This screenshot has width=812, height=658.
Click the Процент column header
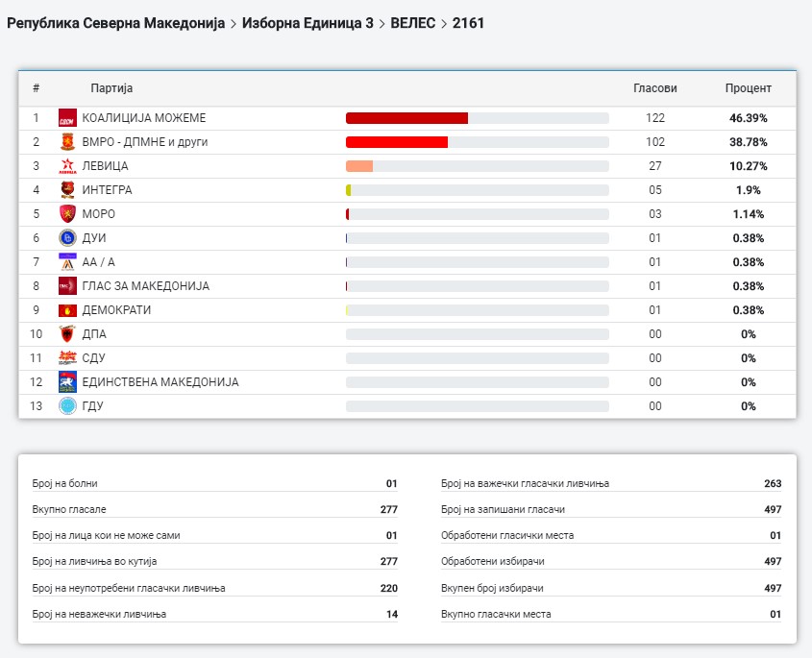[748, 88]
